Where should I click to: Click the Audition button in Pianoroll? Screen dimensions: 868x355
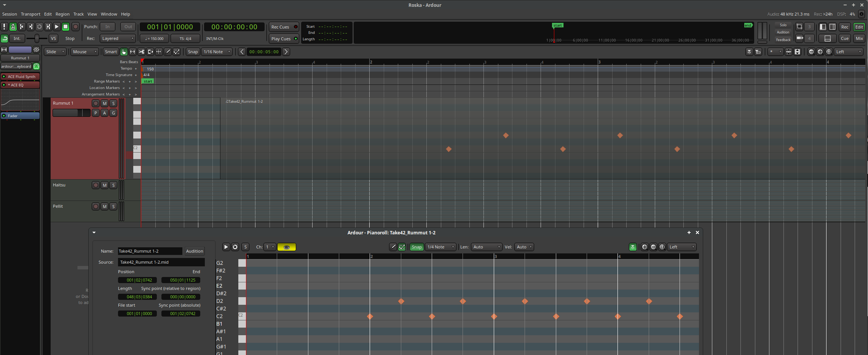194,251
